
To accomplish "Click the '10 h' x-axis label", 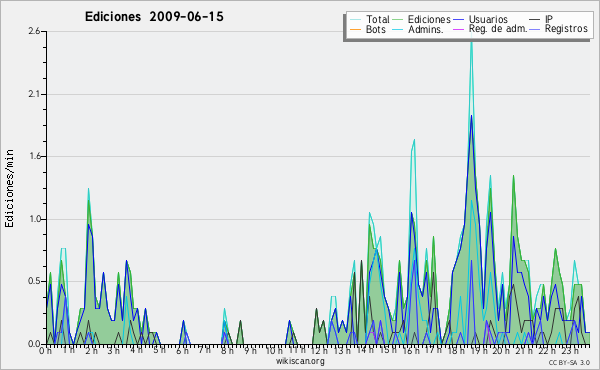I will 274,351.
